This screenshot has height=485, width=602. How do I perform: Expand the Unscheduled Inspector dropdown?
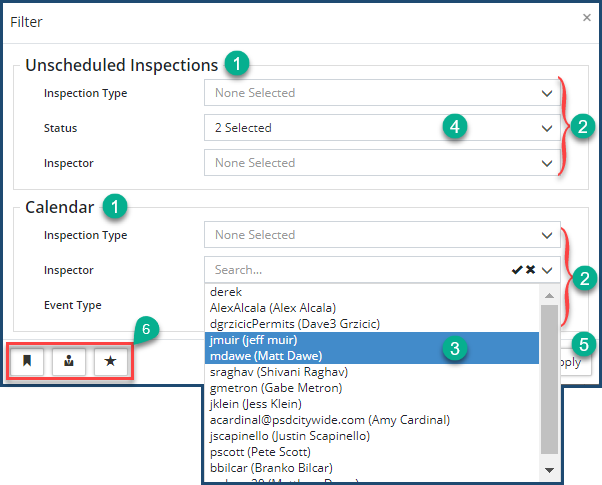pos(381,163)
